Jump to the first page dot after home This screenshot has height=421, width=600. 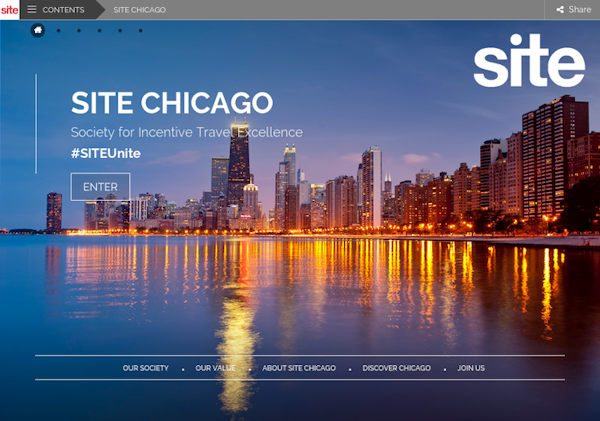click(59, 31)
